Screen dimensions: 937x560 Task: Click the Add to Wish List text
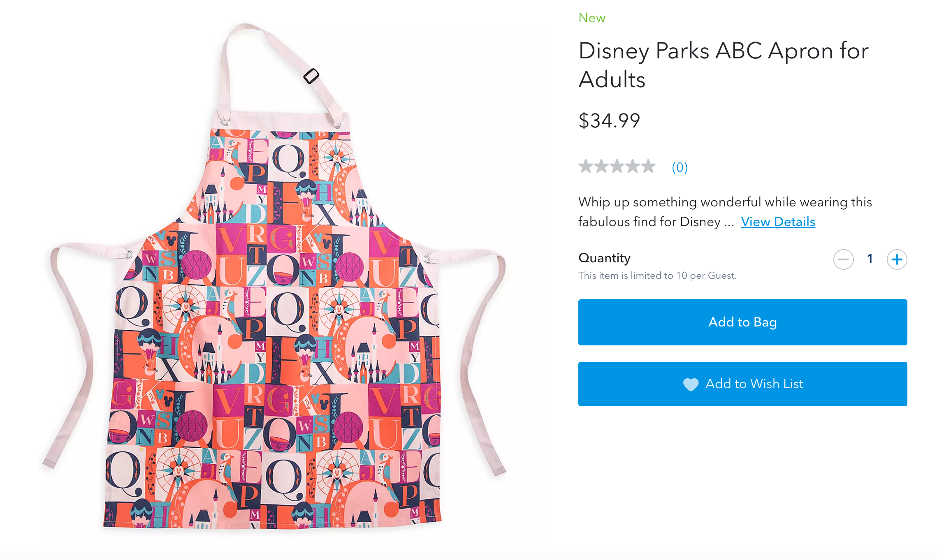[x=754, y=384]
